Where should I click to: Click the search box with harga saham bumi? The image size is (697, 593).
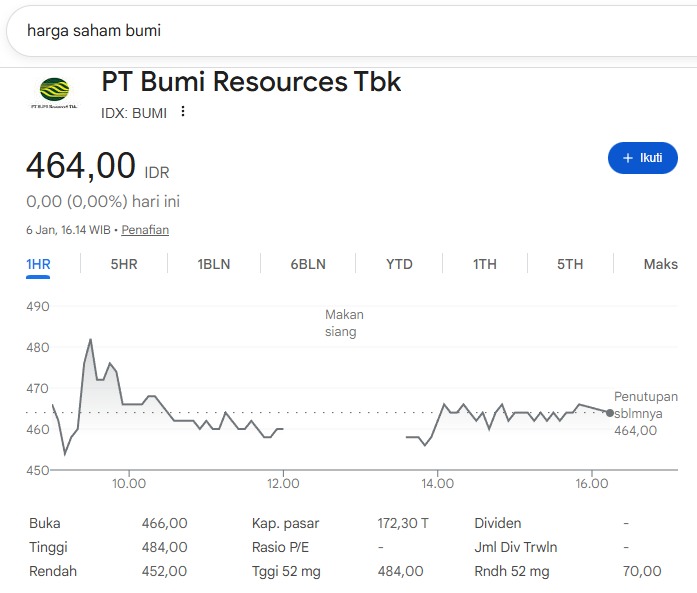point(340,31)
